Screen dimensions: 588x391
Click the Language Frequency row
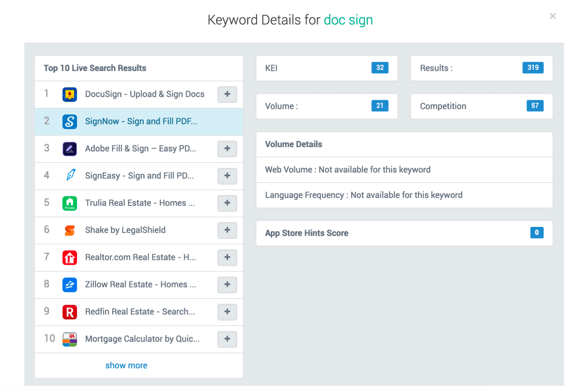click(x=404, y=195)
